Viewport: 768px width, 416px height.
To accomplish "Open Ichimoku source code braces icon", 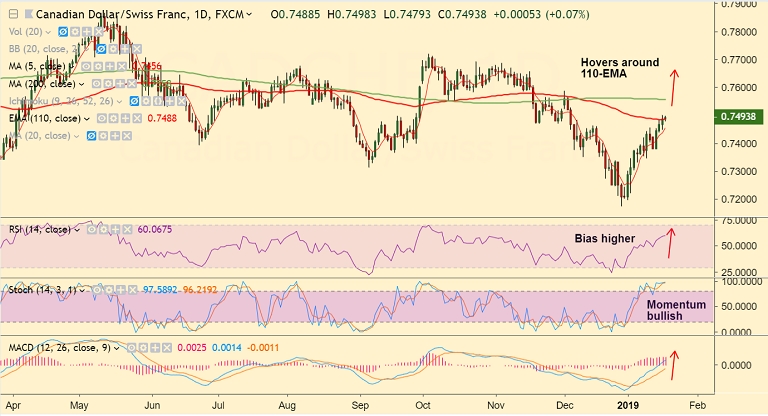I will tap(158, 101).
